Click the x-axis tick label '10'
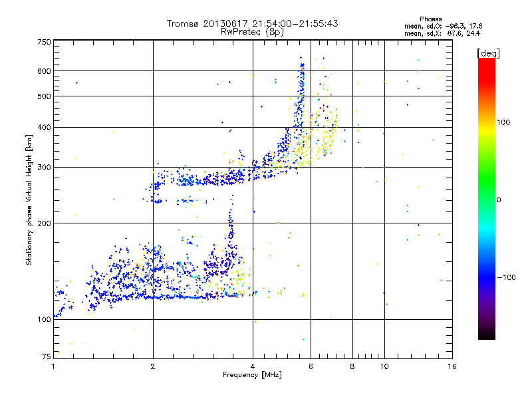This screenshot has width=532, height=399. 384,366
